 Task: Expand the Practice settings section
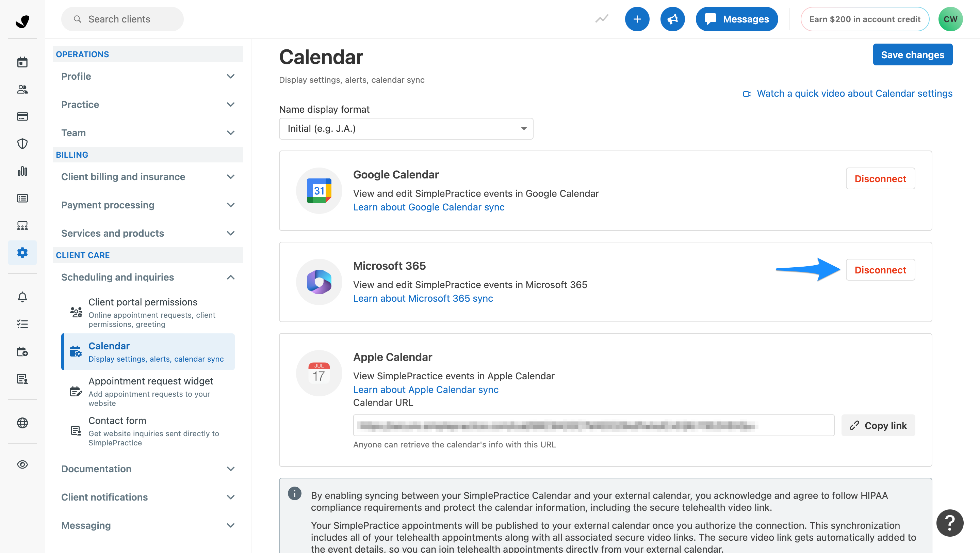click(148, 104)
